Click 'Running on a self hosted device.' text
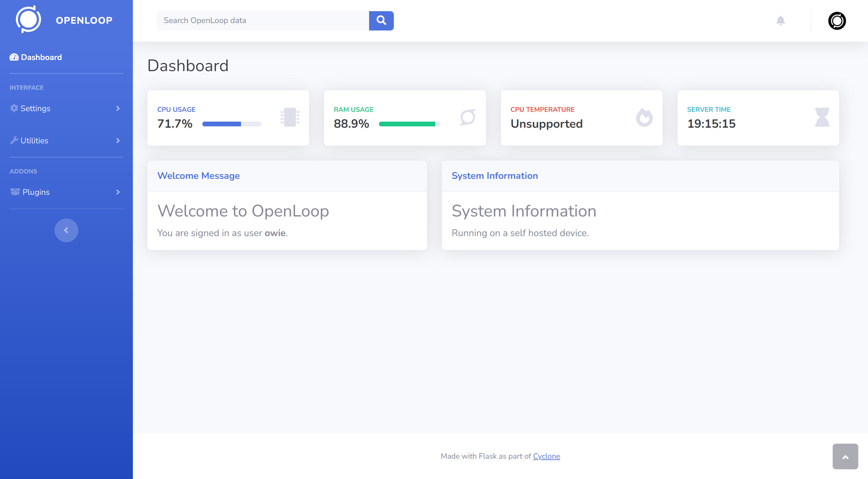Image resolution: width=868 pixels, height=479 pixels. coord(520,233)
